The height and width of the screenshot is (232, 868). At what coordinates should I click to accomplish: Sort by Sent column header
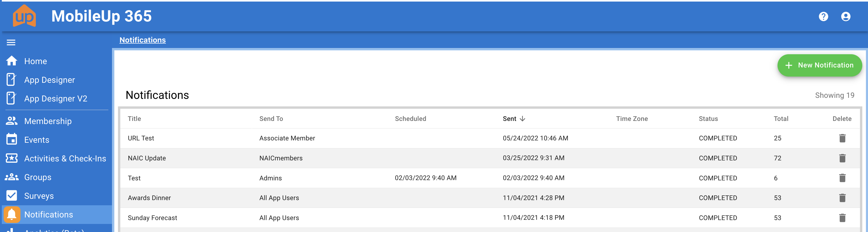tap(509, 119)
